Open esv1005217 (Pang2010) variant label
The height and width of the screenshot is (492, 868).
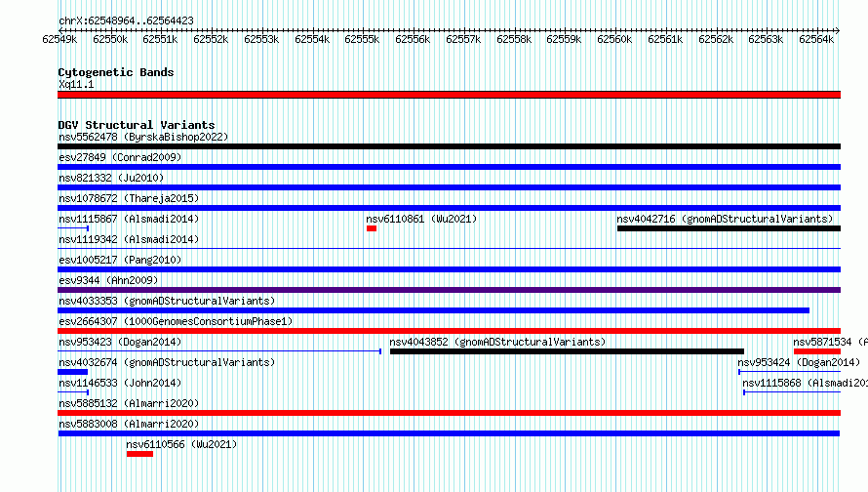(120, 260)
